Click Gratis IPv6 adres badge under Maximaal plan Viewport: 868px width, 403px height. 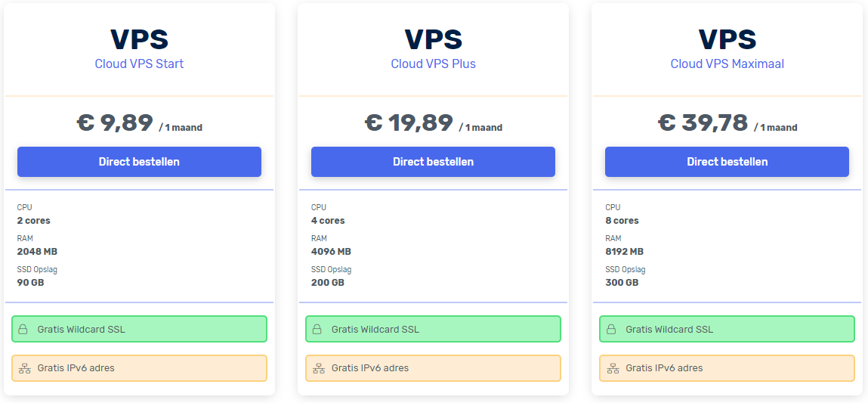(727, 368)
